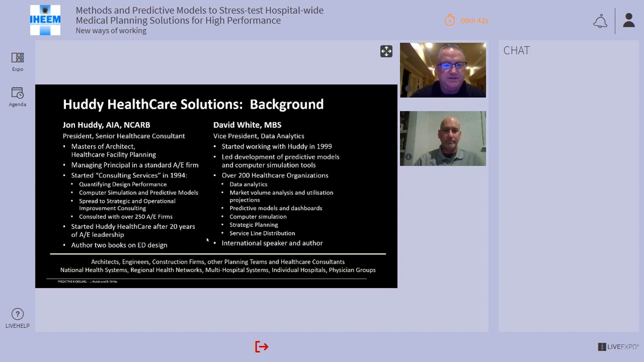Click the presentation slide title 'Background'
Screen dimensions: 644x362
[286, 104]
